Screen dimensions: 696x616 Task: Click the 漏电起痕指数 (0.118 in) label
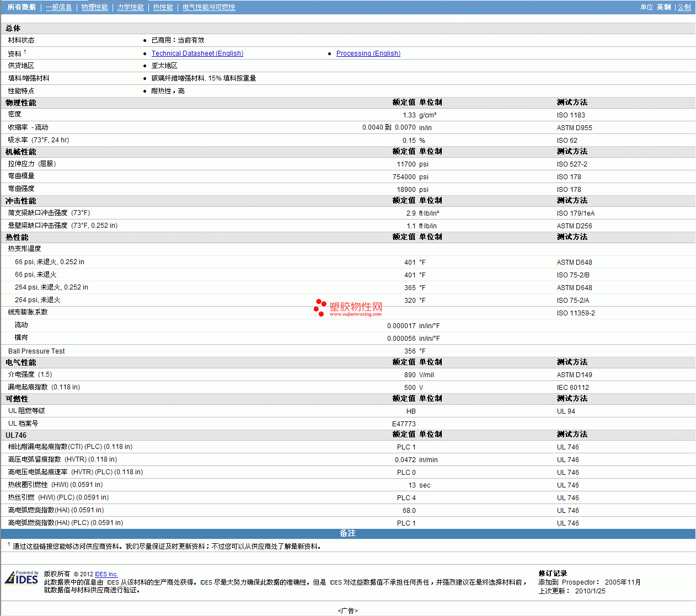click(x=44, y=387)
